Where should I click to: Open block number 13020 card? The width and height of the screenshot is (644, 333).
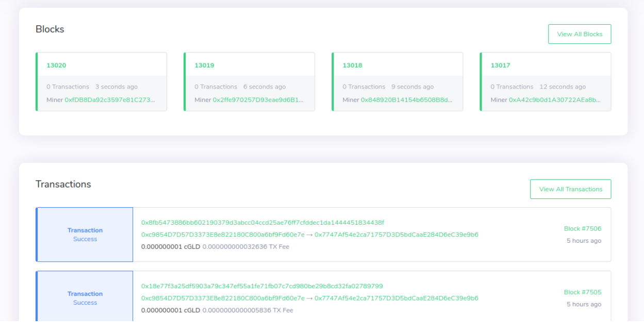pos(56,65)
